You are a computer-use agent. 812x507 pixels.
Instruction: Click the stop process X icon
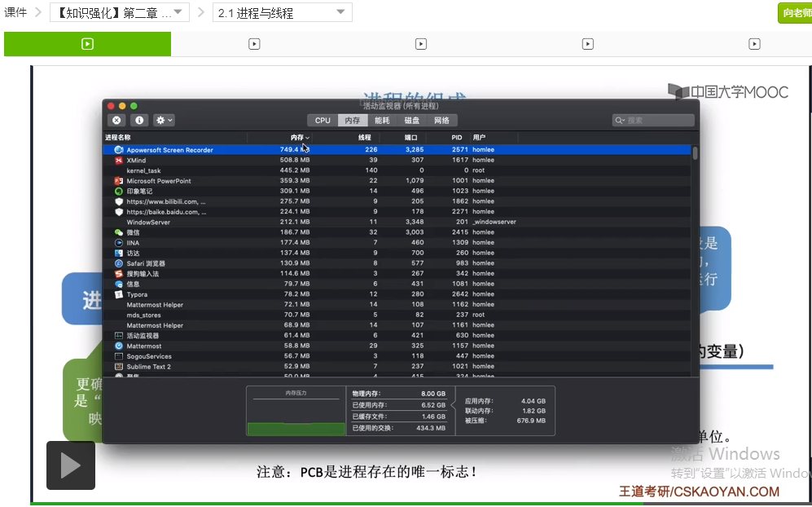pos(116,121)
